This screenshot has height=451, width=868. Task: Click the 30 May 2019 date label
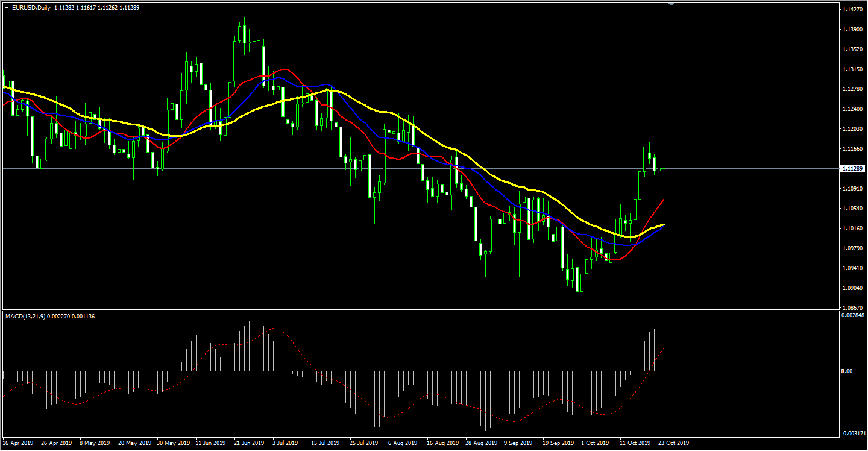tap(172, 443)
